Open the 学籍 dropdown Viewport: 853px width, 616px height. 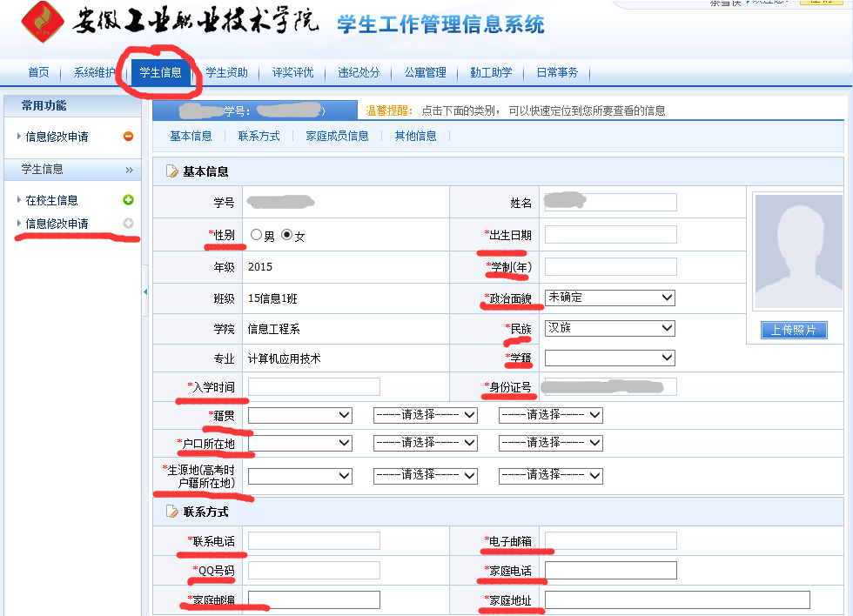609,358
